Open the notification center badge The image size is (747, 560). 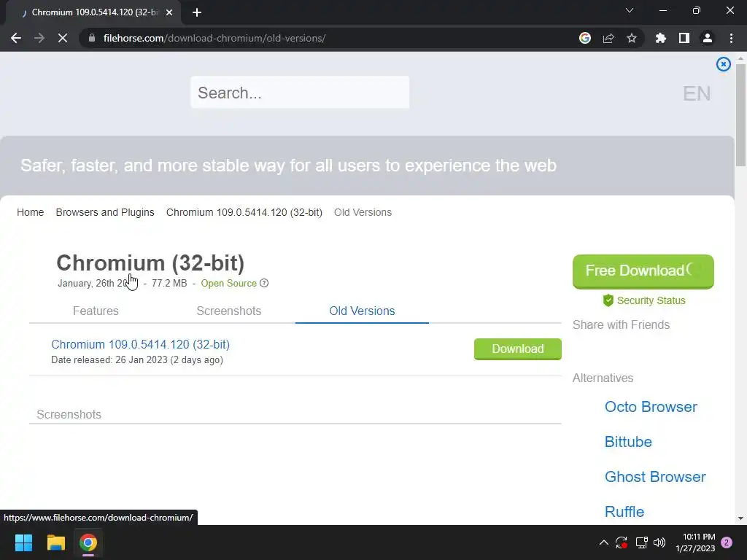pos(727,542)
